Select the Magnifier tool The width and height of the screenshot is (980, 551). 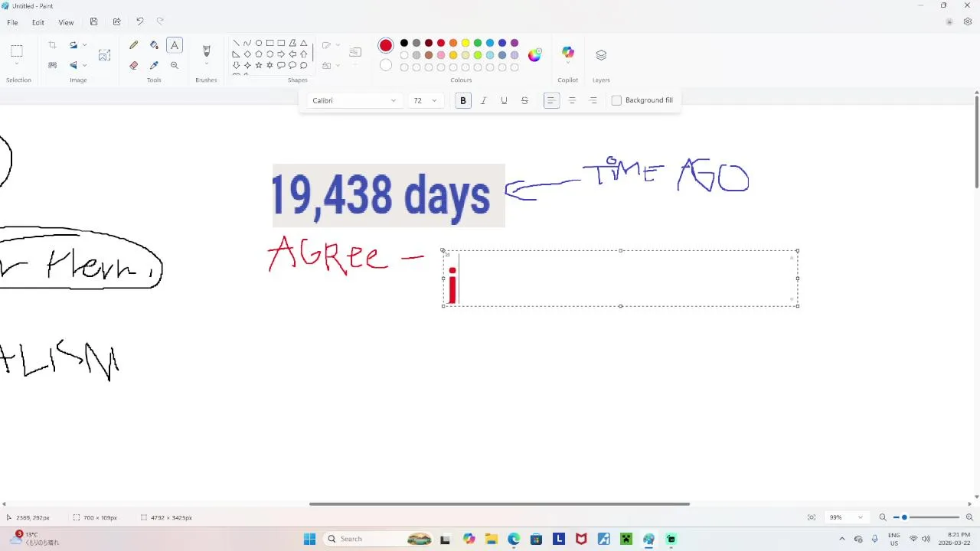tap(175, 66)
